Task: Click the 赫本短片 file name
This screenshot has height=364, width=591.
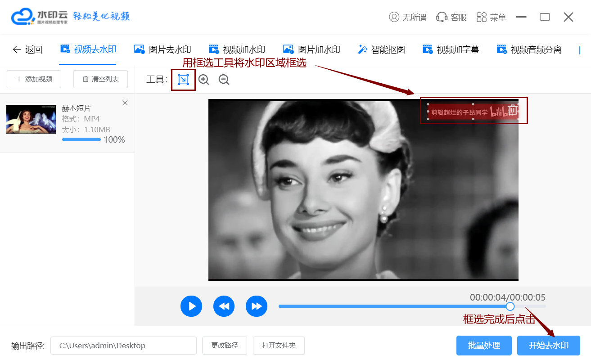Action: pyautogui.click(x=76, y=108)
